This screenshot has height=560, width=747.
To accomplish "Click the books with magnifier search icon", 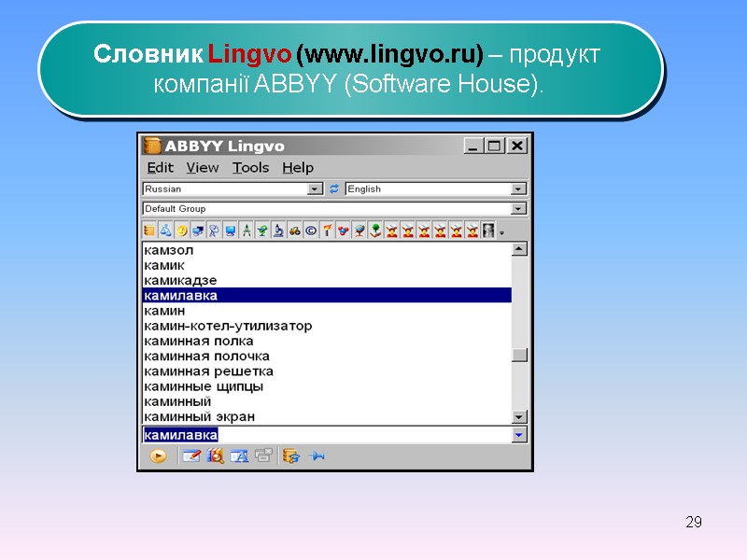I will [x=216, y=456].
